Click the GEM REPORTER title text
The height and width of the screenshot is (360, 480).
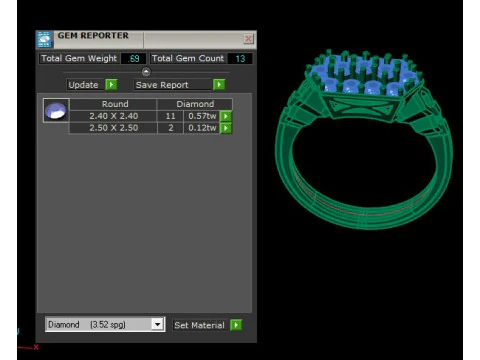click(93, 36)
